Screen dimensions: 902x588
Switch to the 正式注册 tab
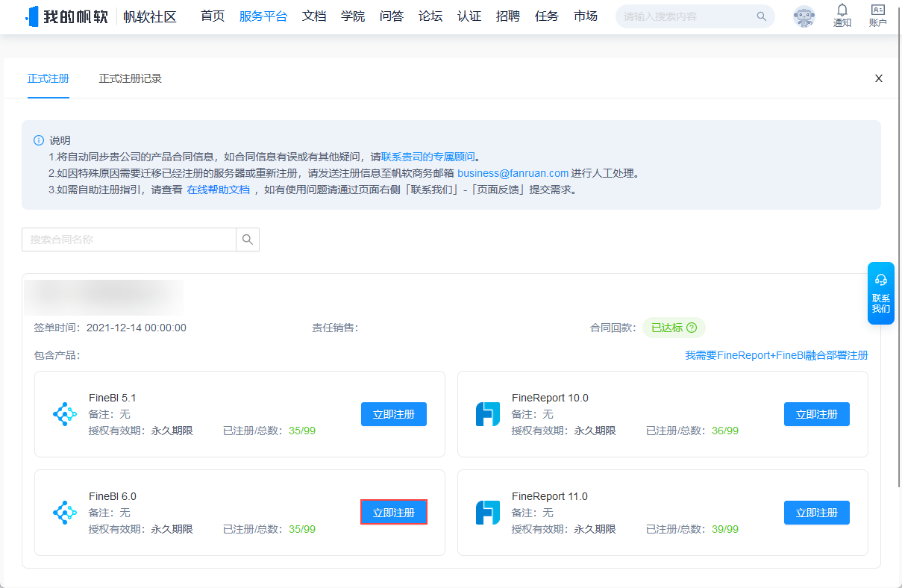click(x=48, y=78)
